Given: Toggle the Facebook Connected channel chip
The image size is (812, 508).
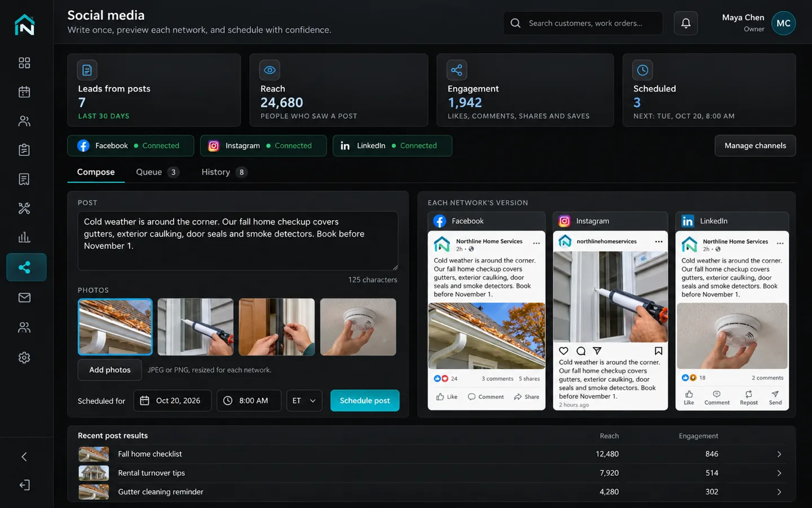Looking at the screenshot, I should [131, 146].
